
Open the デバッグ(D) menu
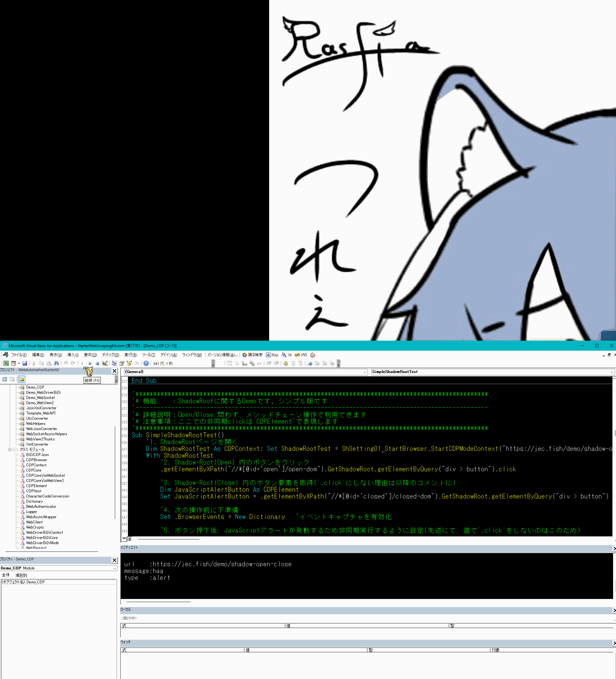(110, 355)
